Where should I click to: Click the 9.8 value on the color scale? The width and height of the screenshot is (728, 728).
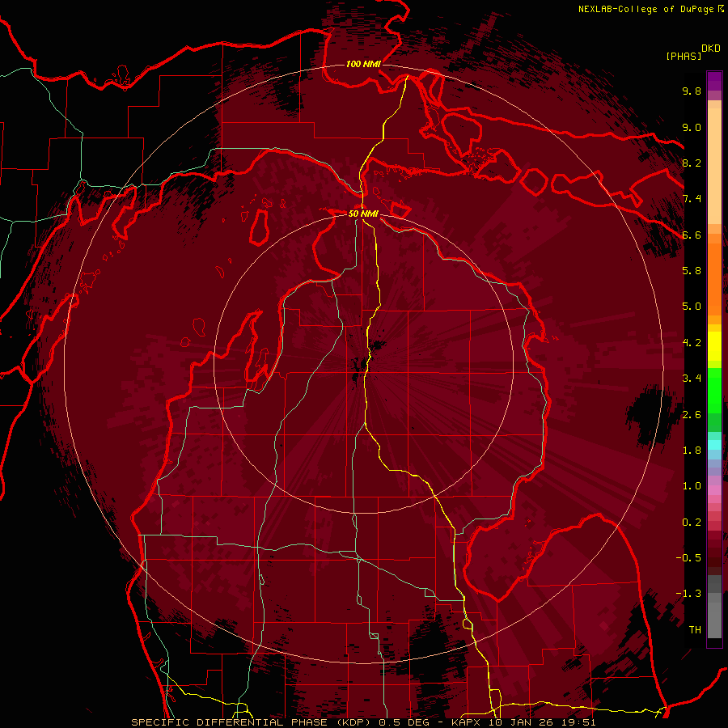pyautogui.click(x=692, y=91)
